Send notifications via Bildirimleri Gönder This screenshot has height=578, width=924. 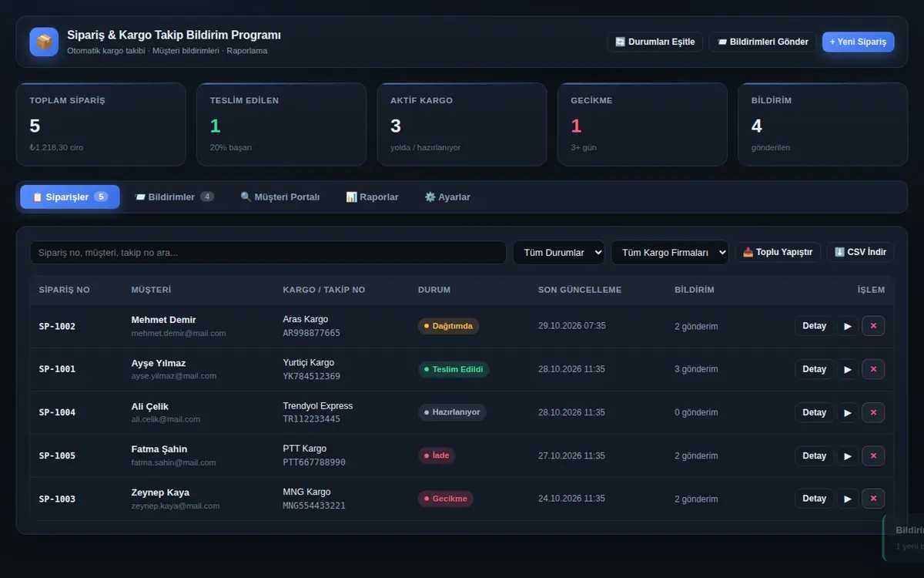[x=763, y=42]
